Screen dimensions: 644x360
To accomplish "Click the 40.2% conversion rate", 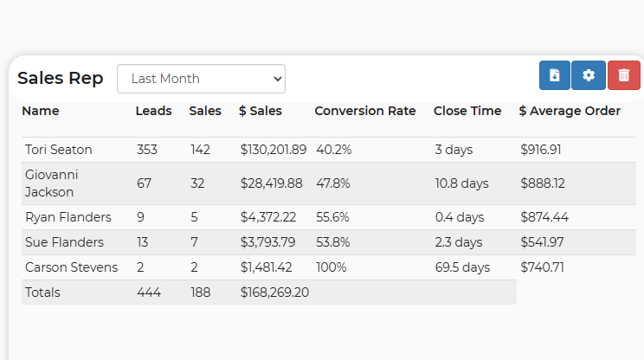I will coord(333,150).
